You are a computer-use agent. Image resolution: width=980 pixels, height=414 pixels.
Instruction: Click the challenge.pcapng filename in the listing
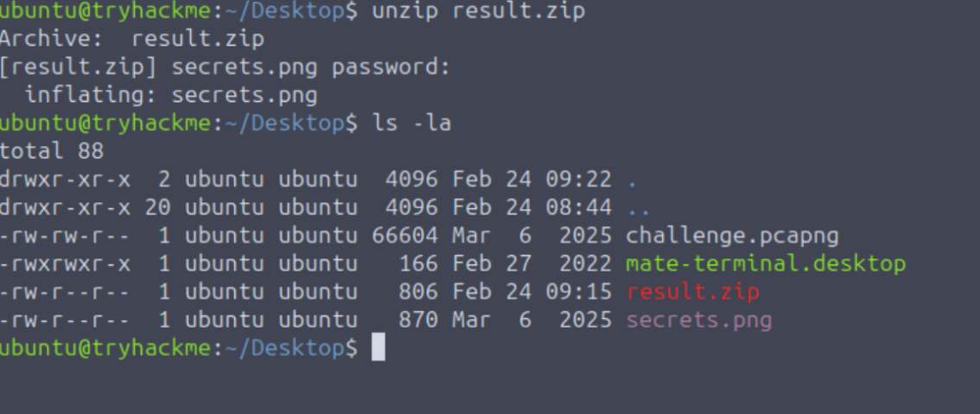(x=732, y=235)
